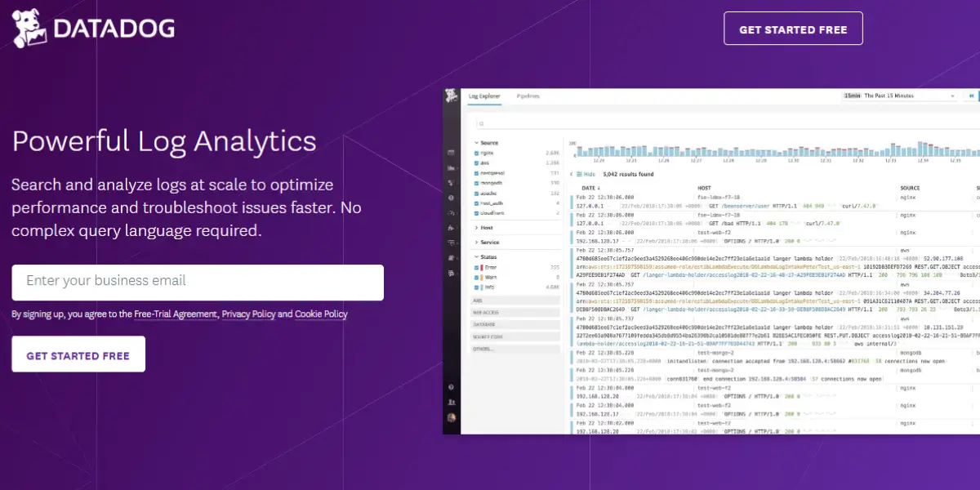Open the metrics gauge icon in sidebar
Image resolution: width=980 pixels, height=490 pixels.
[451, 212]
